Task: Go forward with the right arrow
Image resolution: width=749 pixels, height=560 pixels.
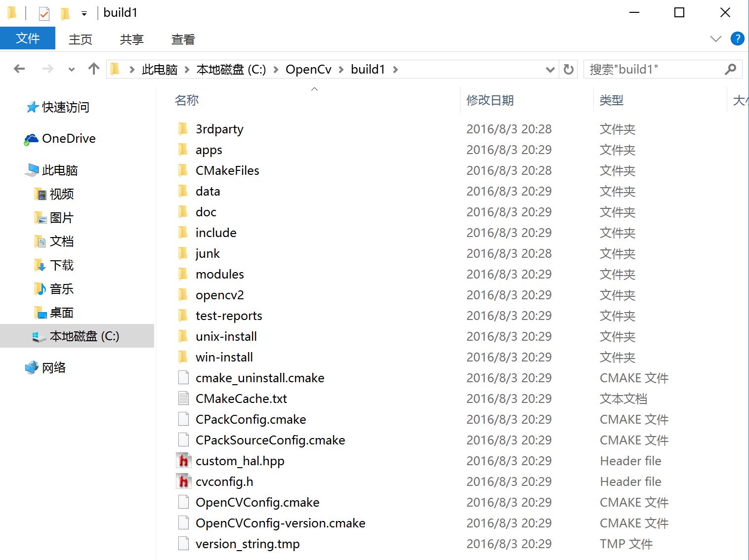Action: (47, 69)
